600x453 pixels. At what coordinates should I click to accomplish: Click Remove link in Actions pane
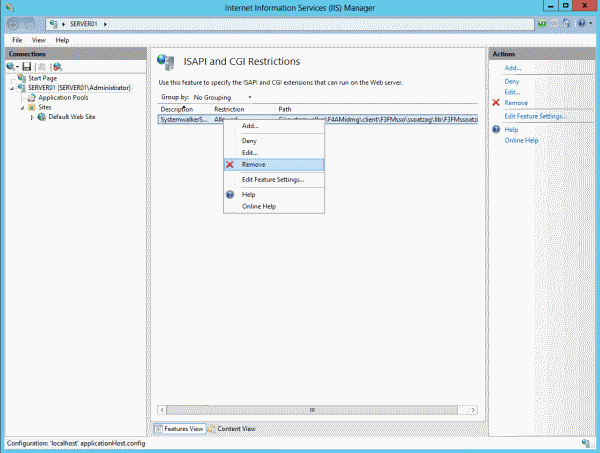(x=516, y=103)
